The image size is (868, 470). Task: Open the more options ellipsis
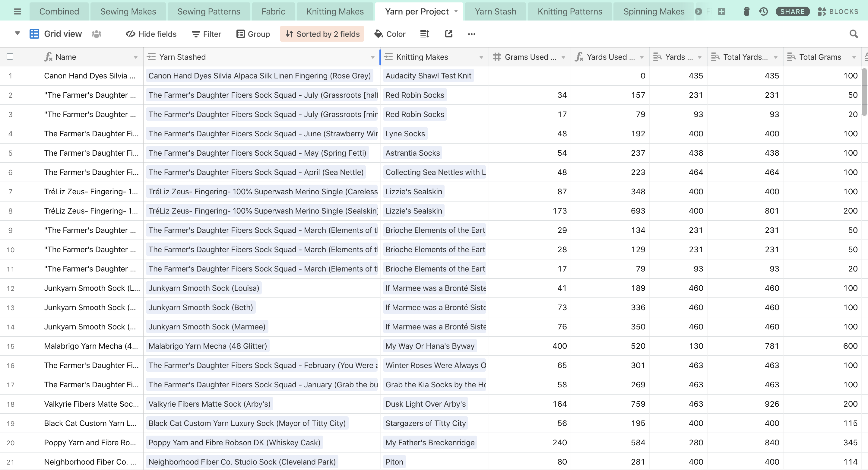click(471, 34)
